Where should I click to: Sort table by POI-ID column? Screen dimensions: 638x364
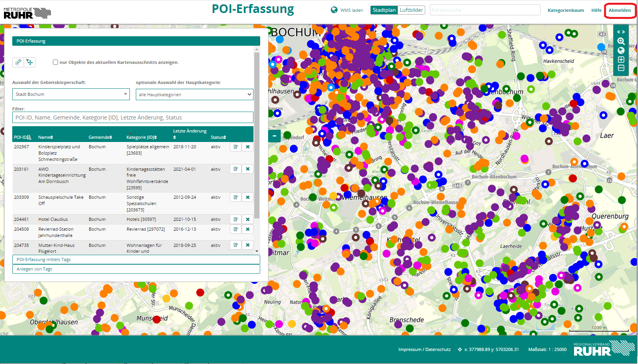(x=23, y=137)
